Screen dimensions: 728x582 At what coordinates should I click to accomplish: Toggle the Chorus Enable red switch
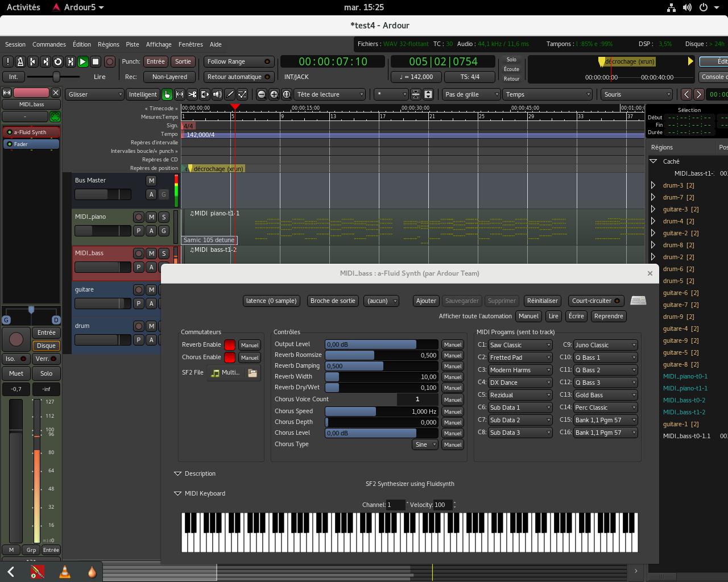pos(230,357)
